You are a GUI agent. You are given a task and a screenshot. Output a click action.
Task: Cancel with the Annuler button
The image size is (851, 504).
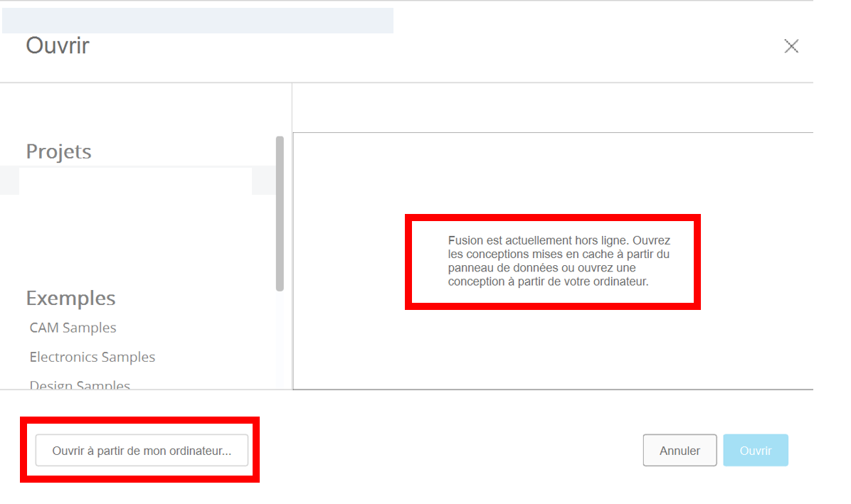coord(680,451)
